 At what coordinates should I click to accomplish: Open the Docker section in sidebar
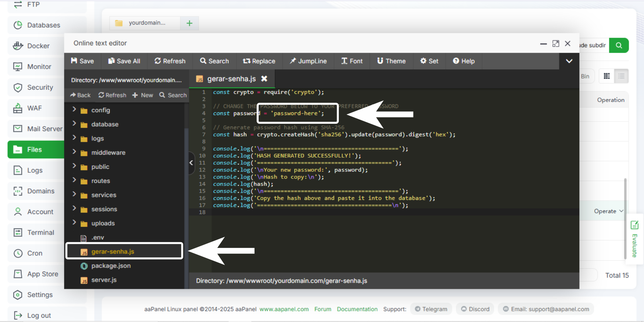[38, 46]
